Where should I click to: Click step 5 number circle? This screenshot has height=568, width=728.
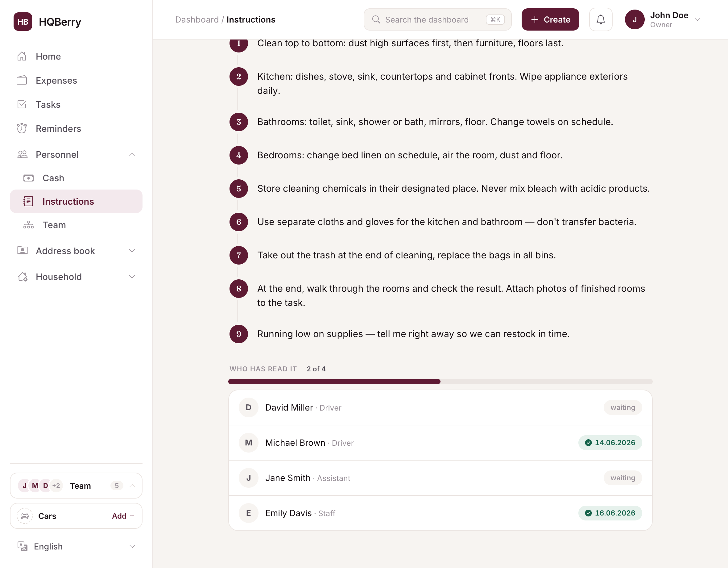pyautogui.click(x=239, y=189)
